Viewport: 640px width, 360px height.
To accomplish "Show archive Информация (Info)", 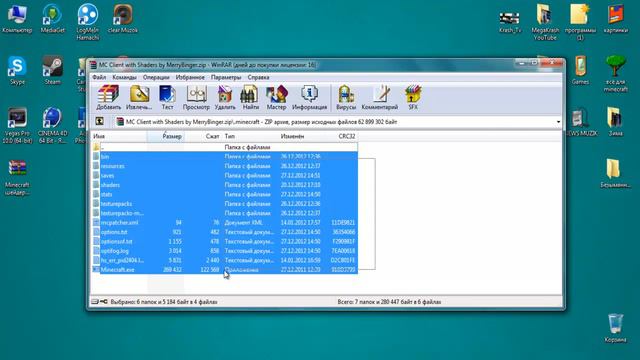I will pos(309,98).
